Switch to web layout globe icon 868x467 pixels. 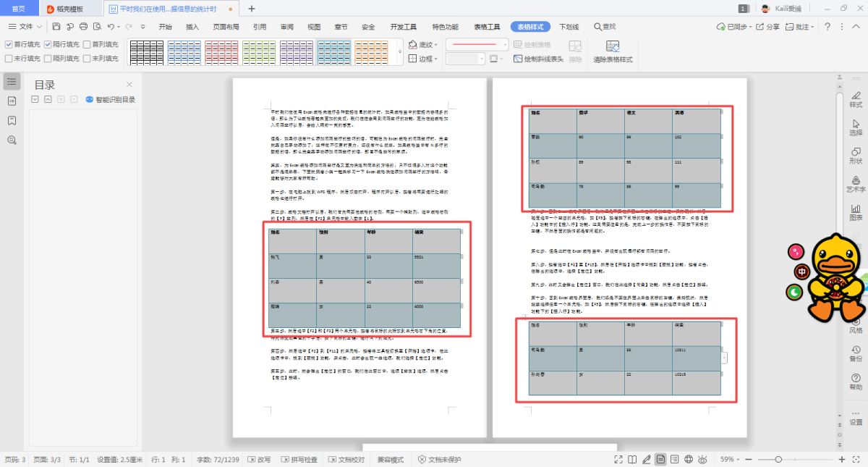pos(689,459)
